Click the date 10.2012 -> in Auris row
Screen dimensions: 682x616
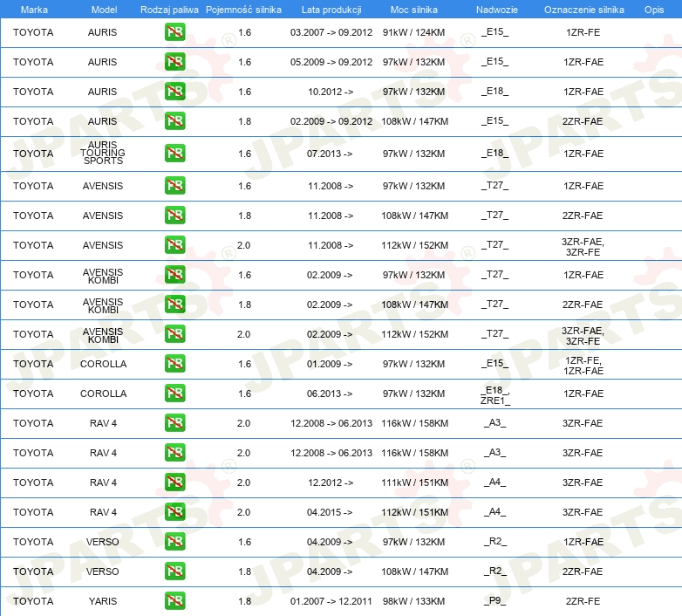click(x=331, y=92)
